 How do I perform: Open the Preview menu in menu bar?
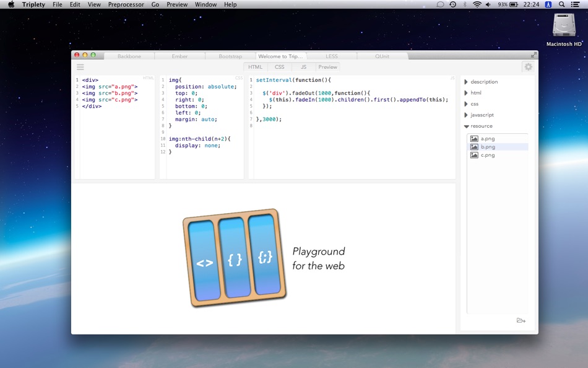coord(177,4)
